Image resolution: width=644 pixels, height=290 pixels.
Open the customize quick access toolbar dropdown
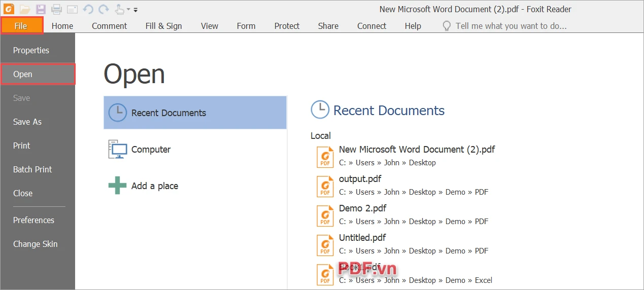tap(135, 10)
